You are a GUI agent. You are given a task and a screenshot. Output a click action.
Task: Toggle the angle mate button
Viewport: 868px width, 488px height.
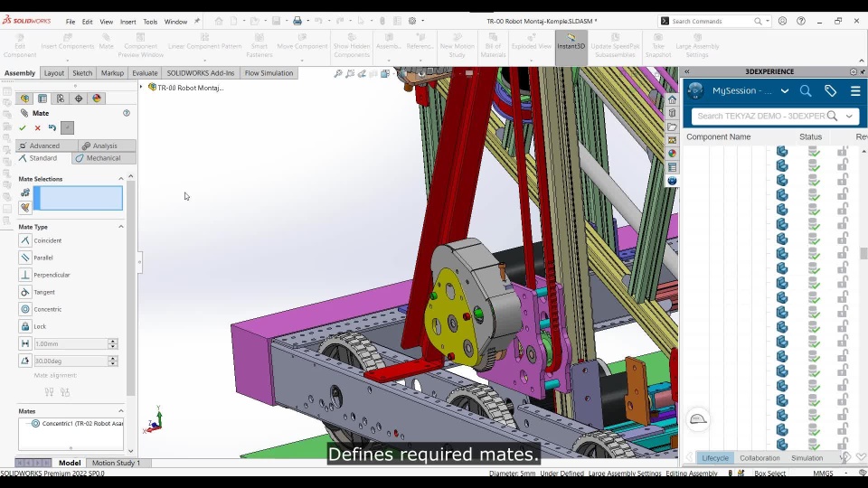pos(25,361)
